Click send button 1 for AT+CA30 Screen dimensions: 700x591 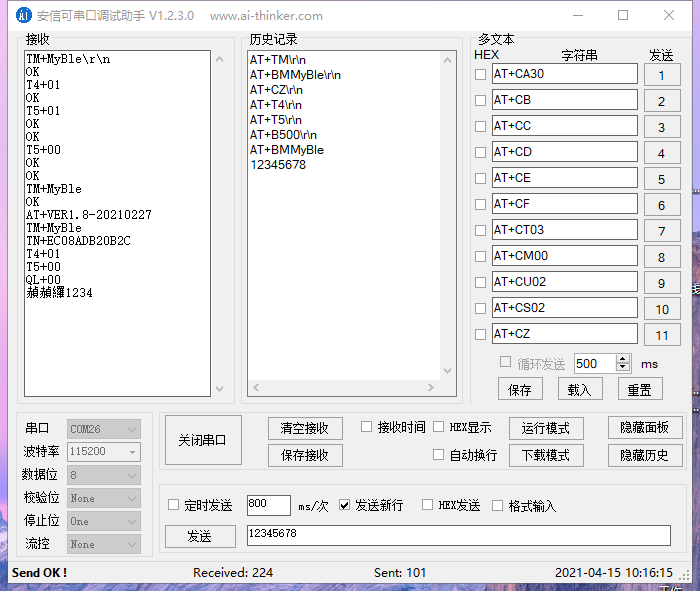pos(662,75)
